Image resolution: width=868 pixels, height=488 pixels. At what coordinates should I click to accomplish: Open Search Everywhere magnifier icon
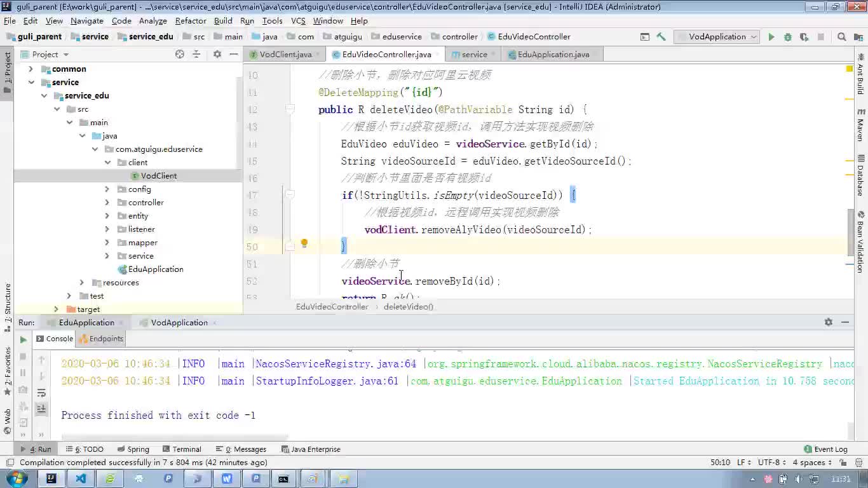[x=842, y=37]
